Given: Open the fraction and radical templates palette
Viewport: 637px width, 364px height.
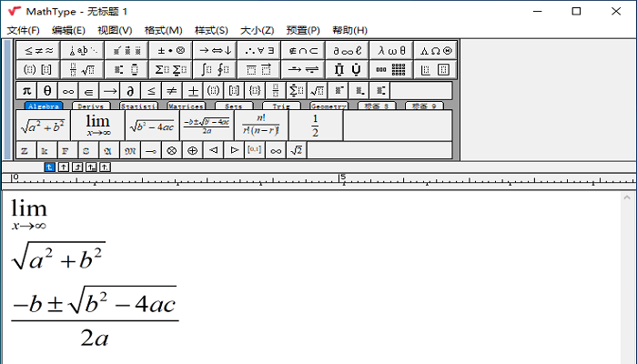Looking at the screenshot, I should [83, 69].
